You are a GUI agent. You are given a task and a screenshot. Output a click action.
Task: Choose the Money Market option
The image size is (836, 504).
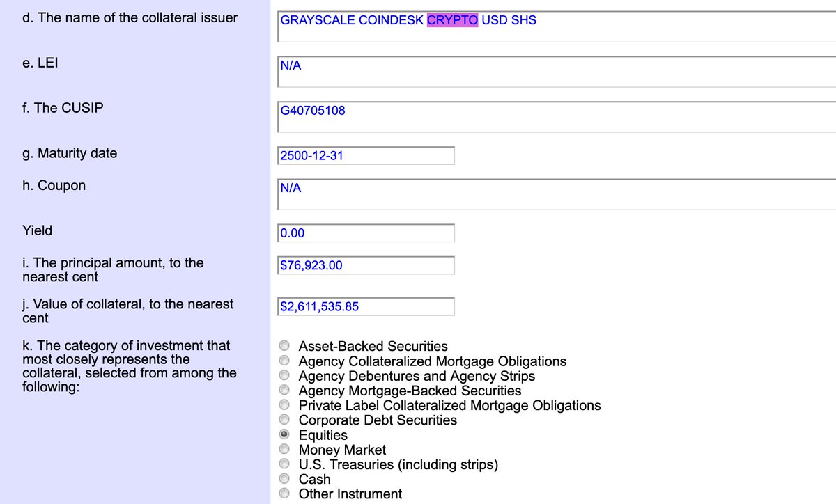click(284, 450)
